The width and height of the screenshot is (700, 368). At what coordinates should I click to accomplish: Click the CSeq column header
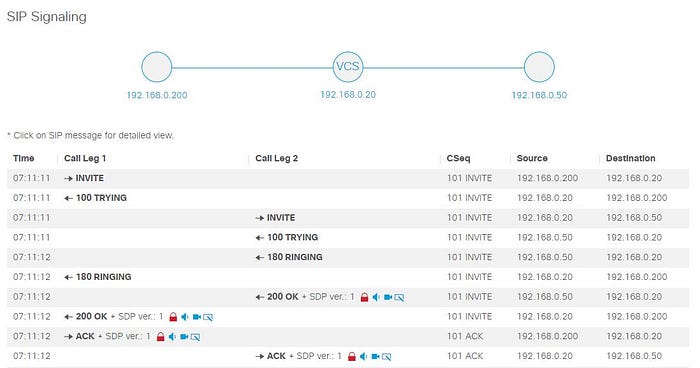[x=458, y=159]
